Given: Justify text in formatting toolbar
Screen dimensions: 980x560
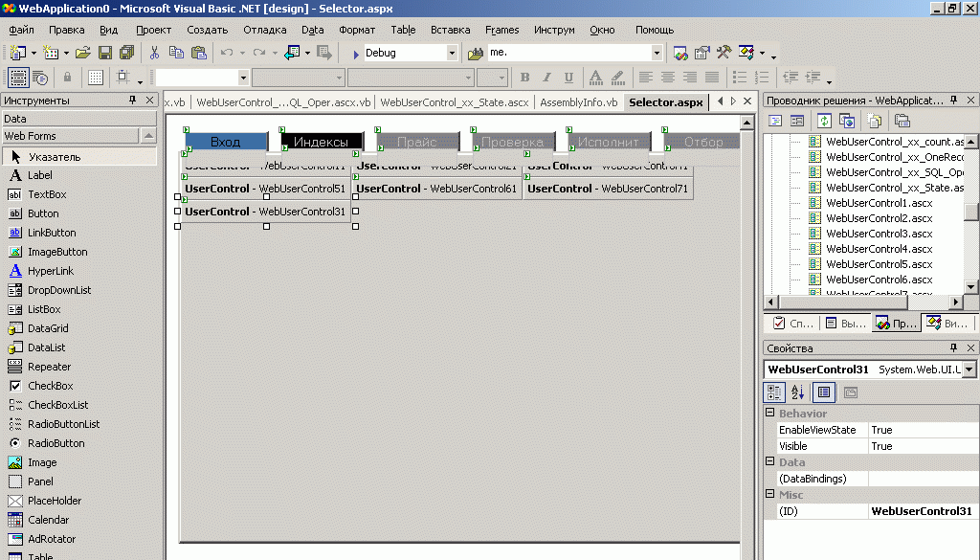Looking at the screenshot, I should [x=712, y=78].
